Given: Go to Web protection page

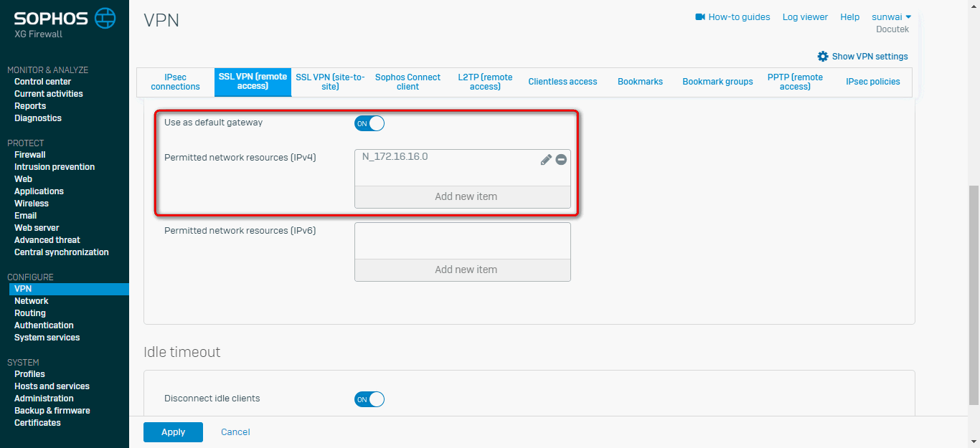Looking at the screenshot, I should pos(24,179).
